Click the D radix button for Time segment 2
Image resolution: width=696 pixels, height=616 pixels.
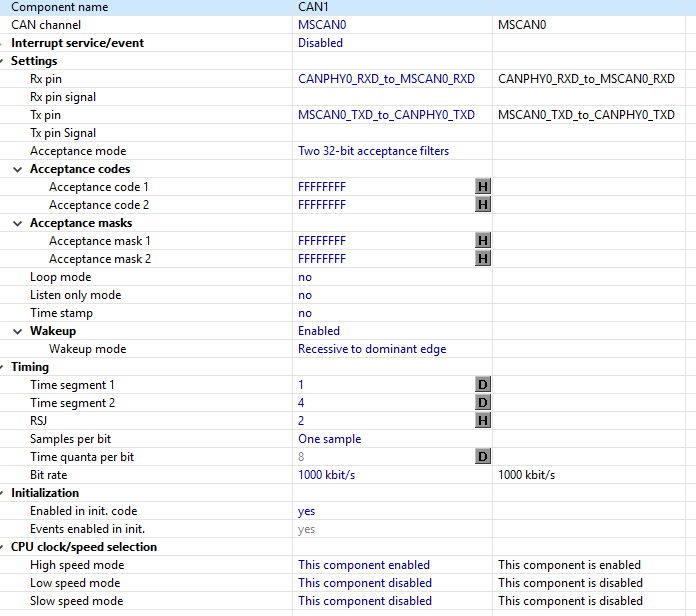[x=483, y=403]
